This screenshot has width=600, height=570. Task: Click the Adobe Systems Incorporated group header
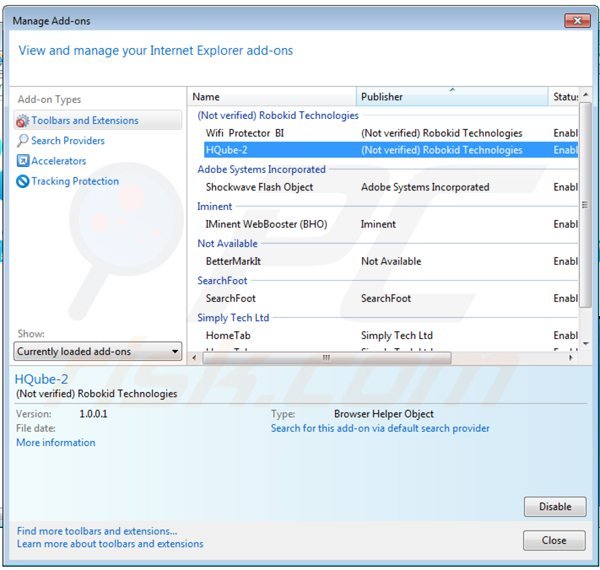click(x=261, y=169)
